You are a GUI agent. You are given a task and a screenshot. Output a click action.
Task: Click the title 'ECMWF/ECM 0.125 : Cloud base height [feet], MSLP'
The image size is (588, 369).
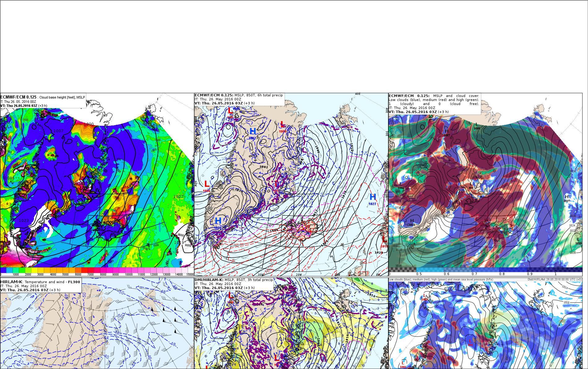[x=43, y=97]
